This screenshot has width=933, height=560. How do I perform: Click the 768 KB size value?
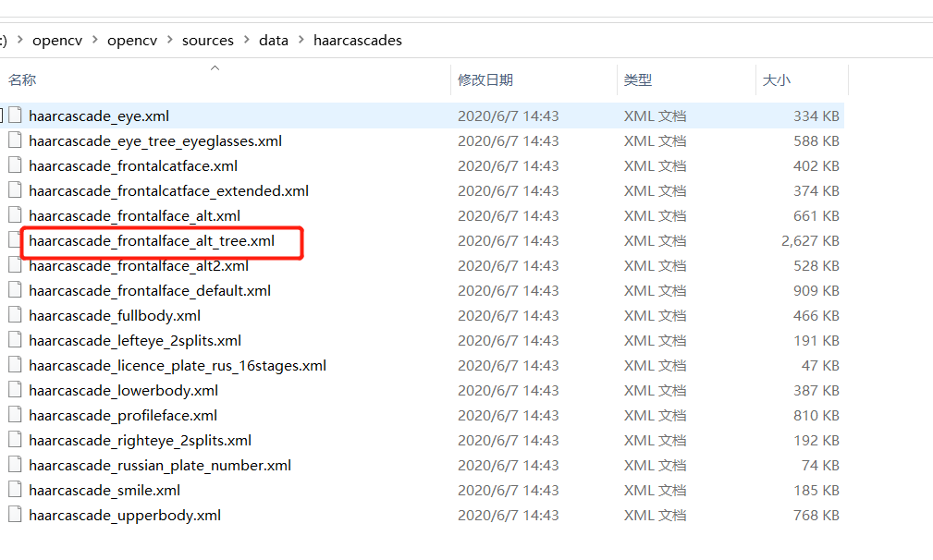816,516
